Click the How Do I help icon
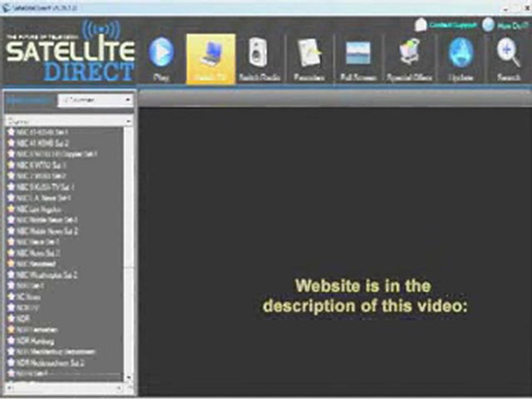 click(488, 25)
